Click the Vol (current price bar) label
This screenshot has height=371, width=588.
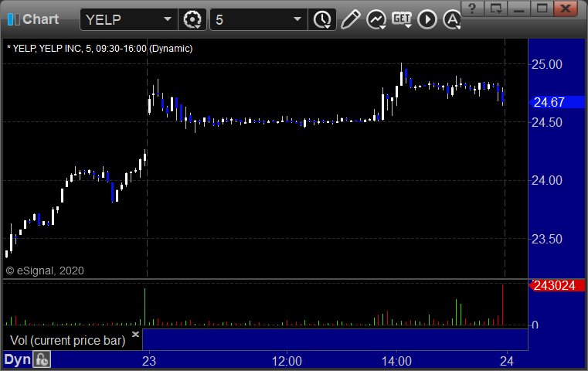(67, 340)
